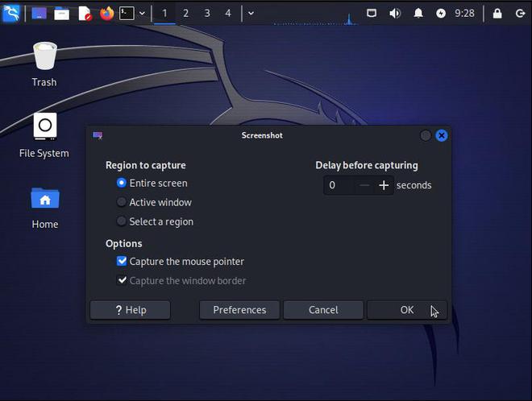Decrease delay with the minus button
532x401 pixels.
pyautogui.click(x=364, y=185)
